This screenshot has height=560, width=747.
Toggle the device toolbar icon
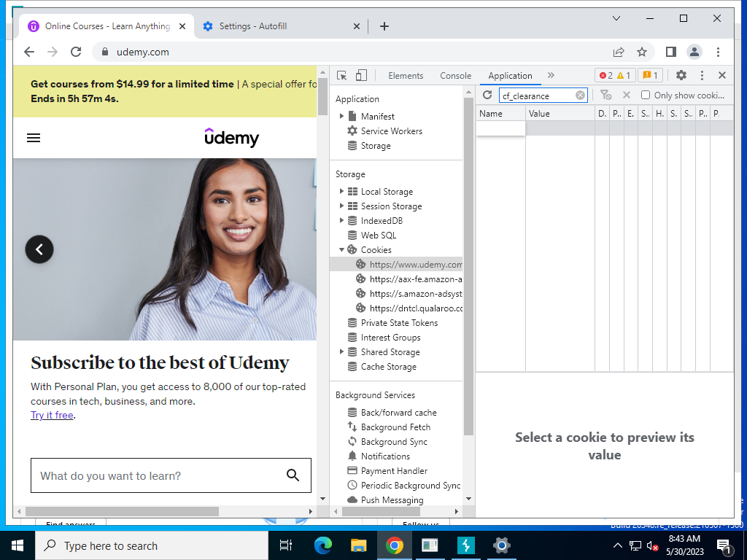click(362, 76)
